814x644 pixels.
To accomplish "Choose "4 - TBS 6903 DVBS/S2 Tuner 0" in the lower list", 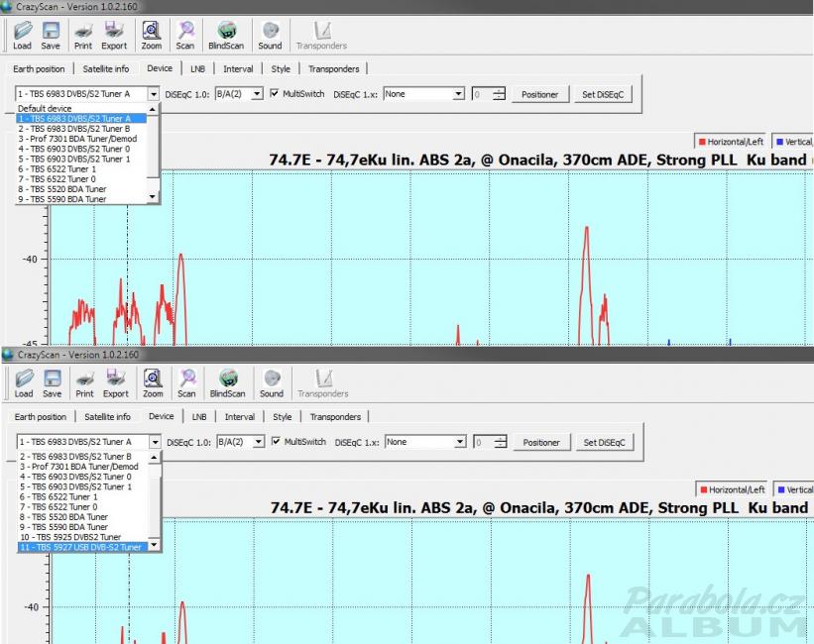I will [x=83, y=477].
